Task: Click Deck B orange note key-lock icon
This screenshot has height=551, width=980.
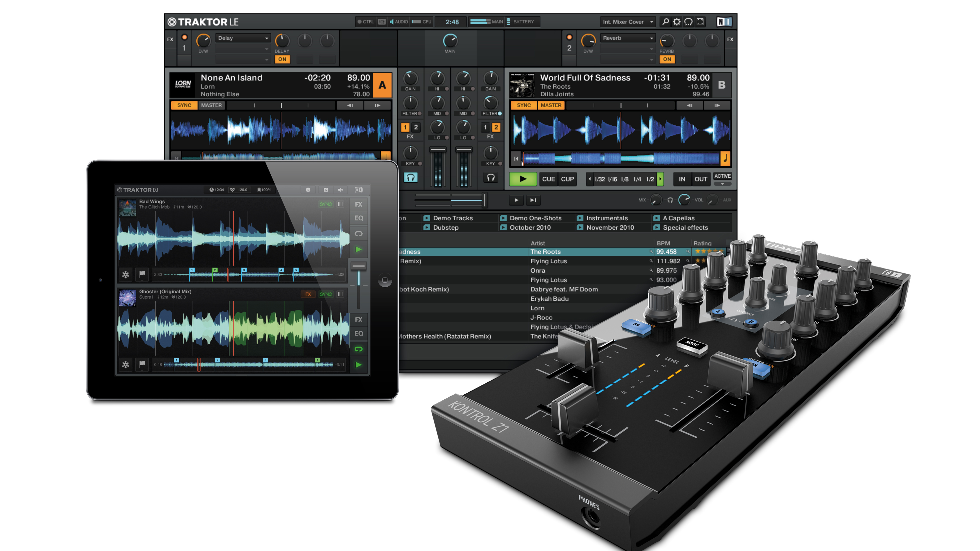Action: (726, 159)
